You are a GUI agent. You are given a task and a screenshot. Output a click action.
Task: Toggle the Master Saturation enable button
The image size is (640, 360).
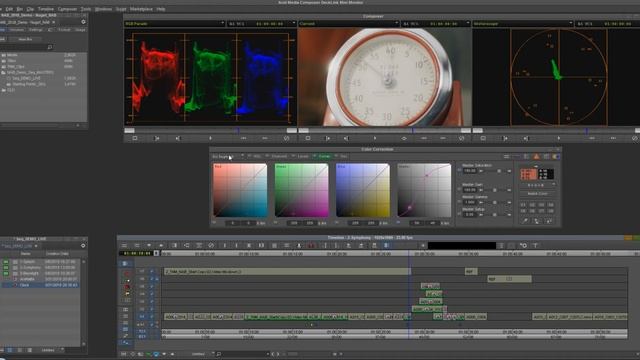[460, 171]
